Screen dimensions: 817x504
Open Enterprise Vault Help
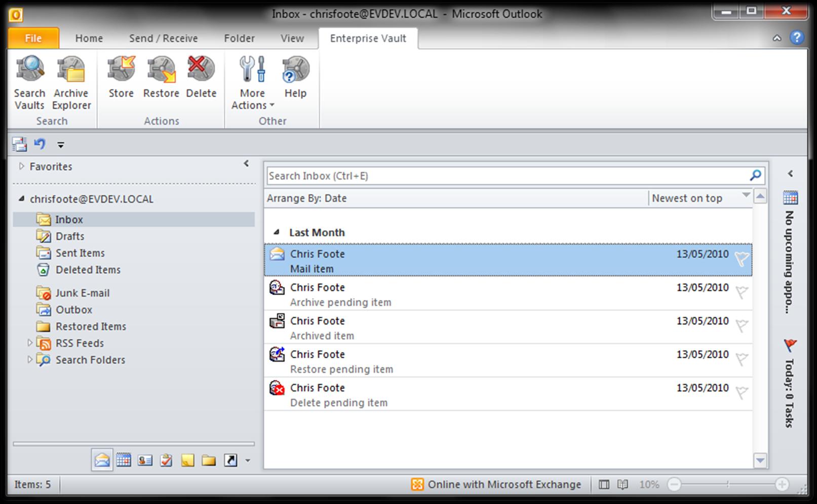(295, 77)
